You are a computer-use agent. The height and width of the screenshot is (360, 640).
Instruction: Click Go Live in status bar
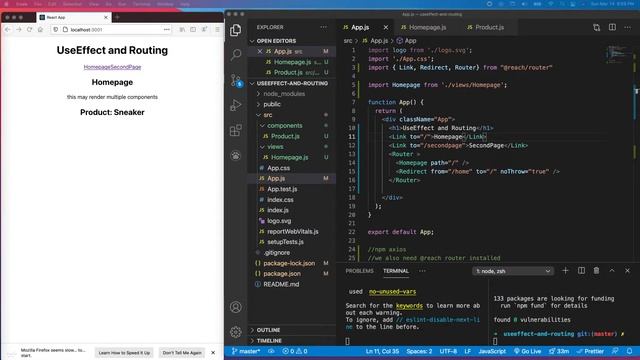click(x=527, y=351)
